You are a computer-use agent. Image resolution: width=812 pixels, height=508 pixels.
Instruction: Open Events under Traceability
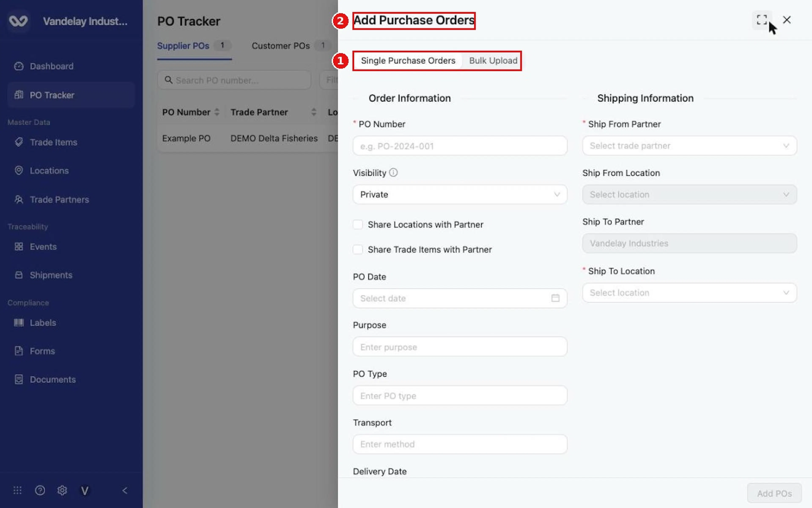tap(71, 247)
